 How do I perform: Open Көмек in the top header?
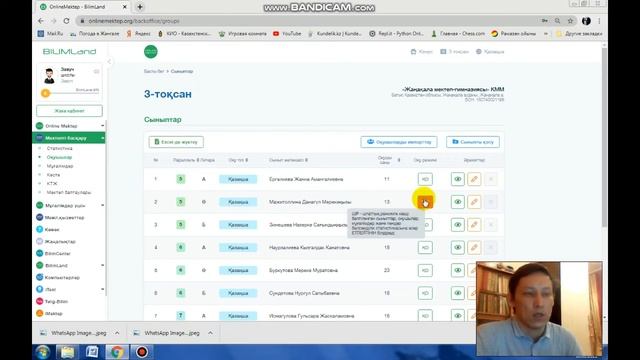[421, 52]
